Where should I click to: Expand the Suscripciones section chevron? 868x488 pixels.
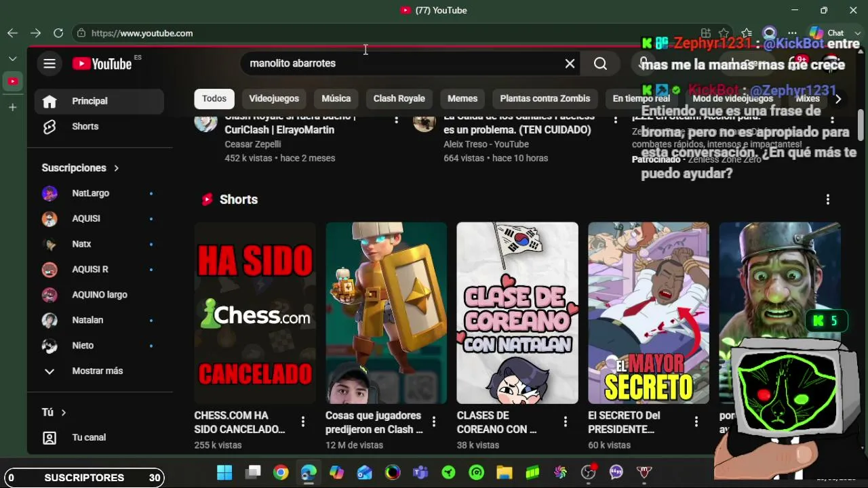tap(116, 168)
